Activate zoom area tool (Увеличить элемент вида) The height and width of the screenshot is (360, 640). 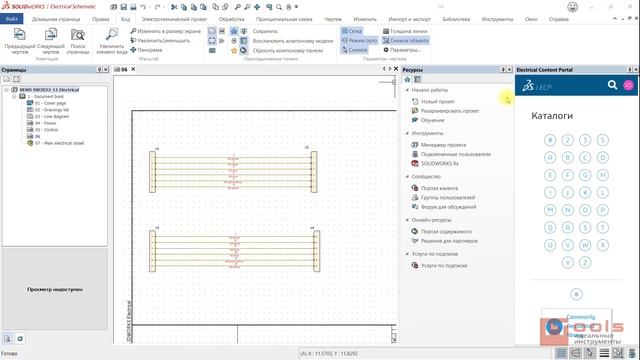pos(111,41)
